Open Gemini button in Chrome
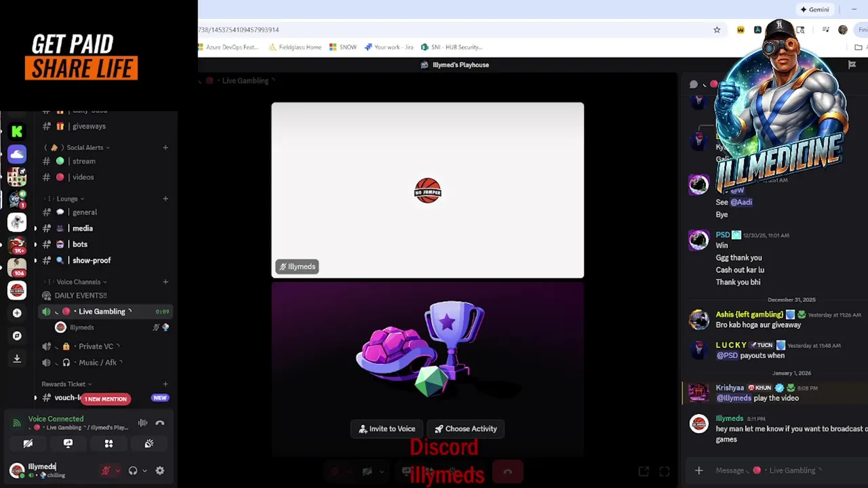 click(814, 9)
